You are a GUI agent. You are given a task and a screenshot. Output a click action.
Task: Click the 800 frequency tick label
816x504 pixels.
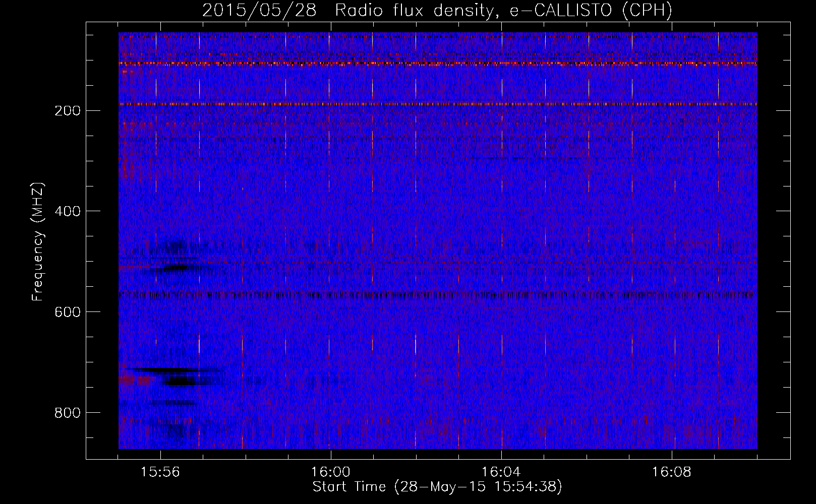click(67, 413)
